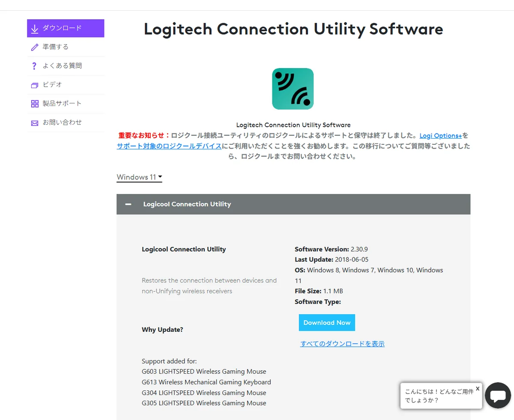Click the Logitech Connection Utility app icon
This screenshot has height=420, width=514.
point(293,89)
